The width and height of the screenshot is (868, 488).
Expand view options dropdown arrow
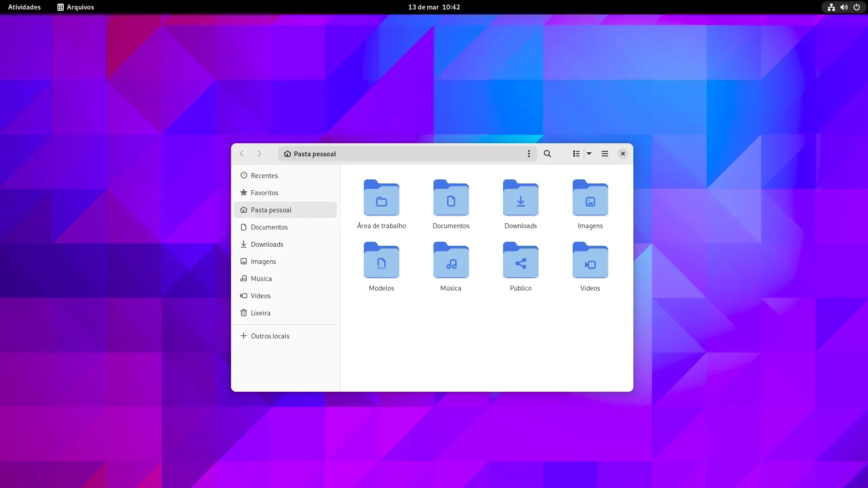(589, 154)
